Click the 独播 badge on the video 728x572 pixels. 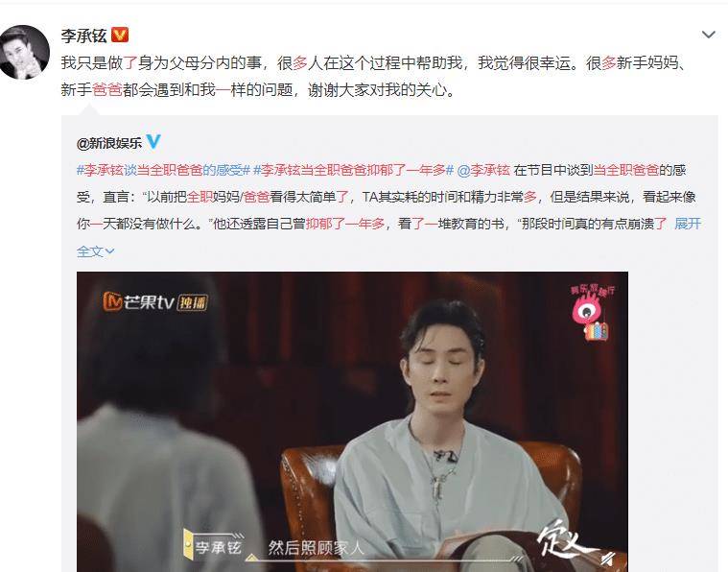click(193, 302)
